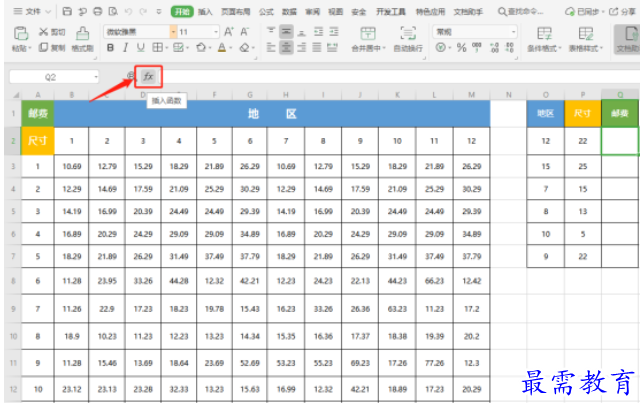Open the number format dropdown (常规)

[513, 32]
